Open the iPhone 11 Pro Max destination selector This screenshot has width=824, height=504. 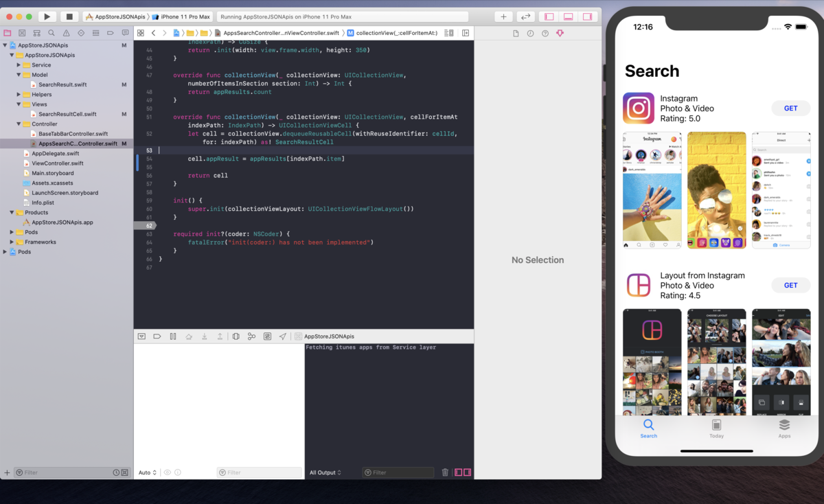coord(181,16)
